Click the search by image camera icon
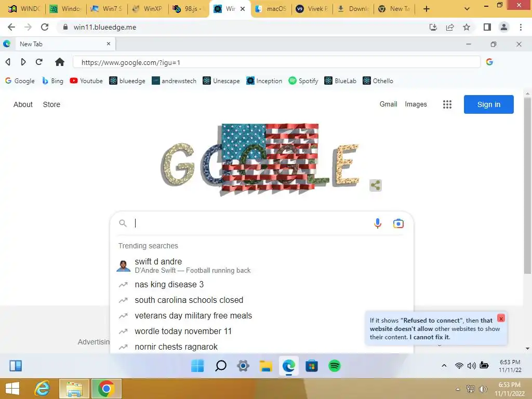This screenshot has height=399, width=532. click(x=398, y=223)
